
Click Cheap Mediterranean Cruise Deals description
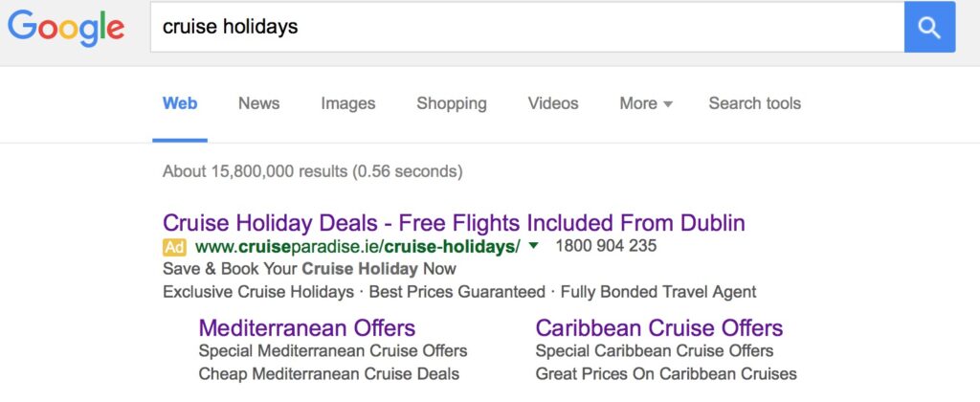(x=329, y=374)
